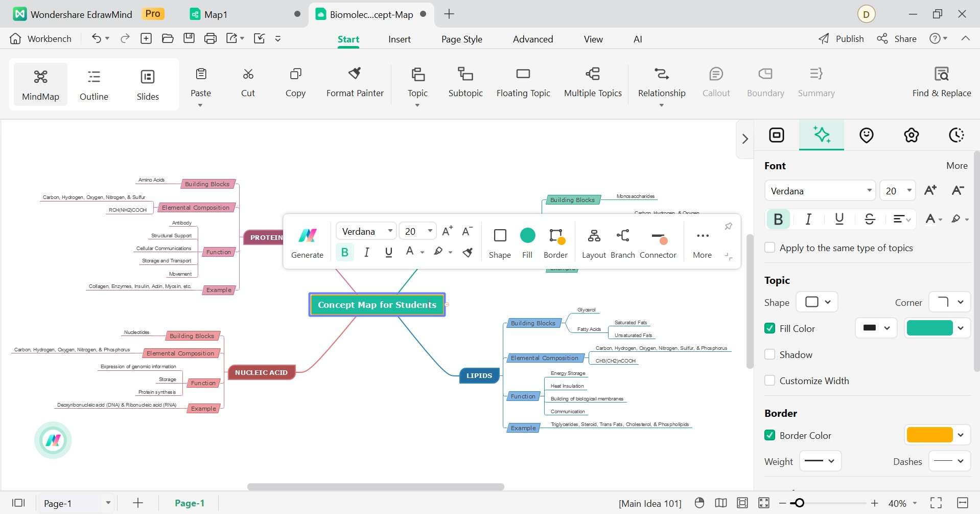
Task: Uncheck the Border Color checkbox
Action: (769, 435)
